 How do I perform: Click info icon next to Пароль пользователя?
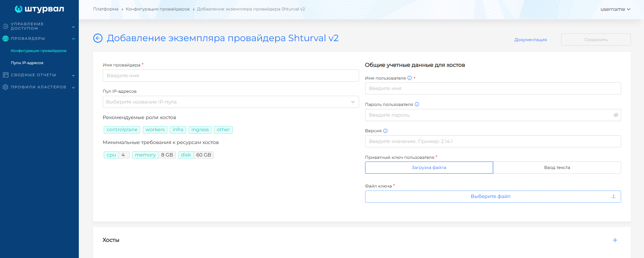(417, 104)
